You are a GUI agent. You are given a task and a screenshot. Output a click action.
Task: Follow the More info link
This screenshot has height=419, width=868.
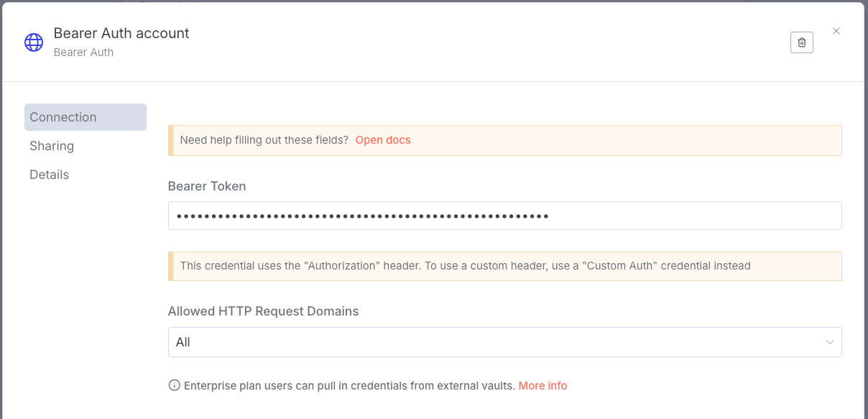pos(542,386)
